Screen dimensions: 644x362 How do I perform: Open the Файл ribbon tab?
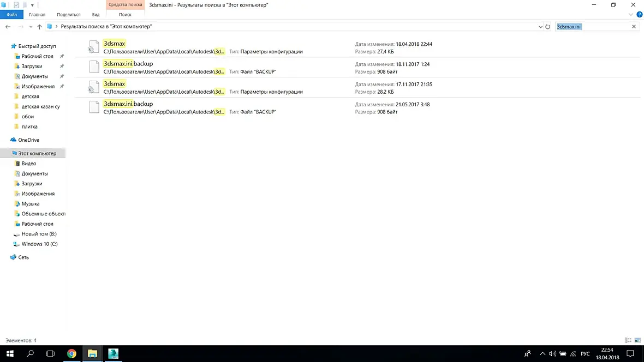click(11, 14)
